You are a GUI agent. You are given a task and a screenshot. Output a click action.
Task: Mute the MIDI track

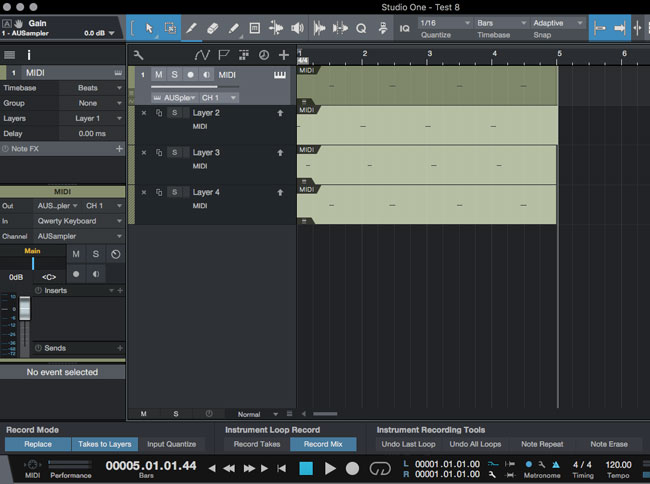point(159,75)
